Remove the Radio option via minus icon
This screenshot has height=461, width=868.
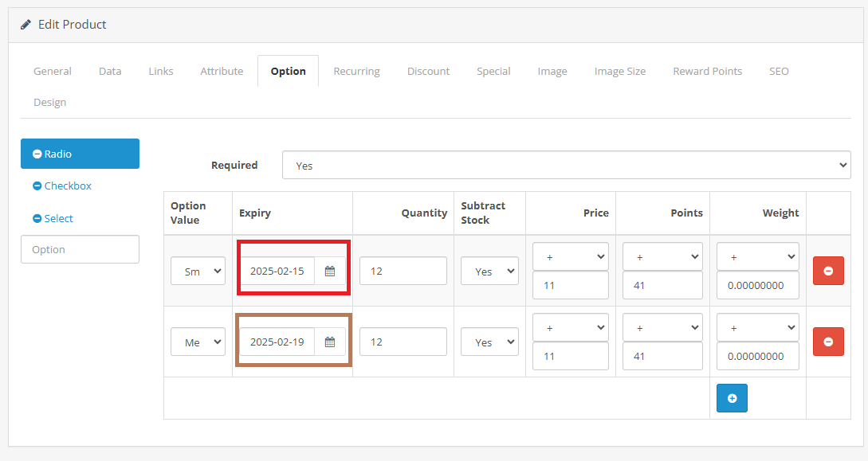pyautogui.click(x=37, y=154)
